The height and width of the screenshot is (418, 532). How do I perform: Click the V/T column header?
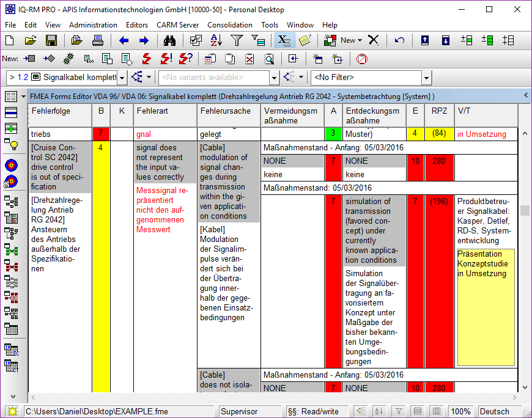point(486,116)
